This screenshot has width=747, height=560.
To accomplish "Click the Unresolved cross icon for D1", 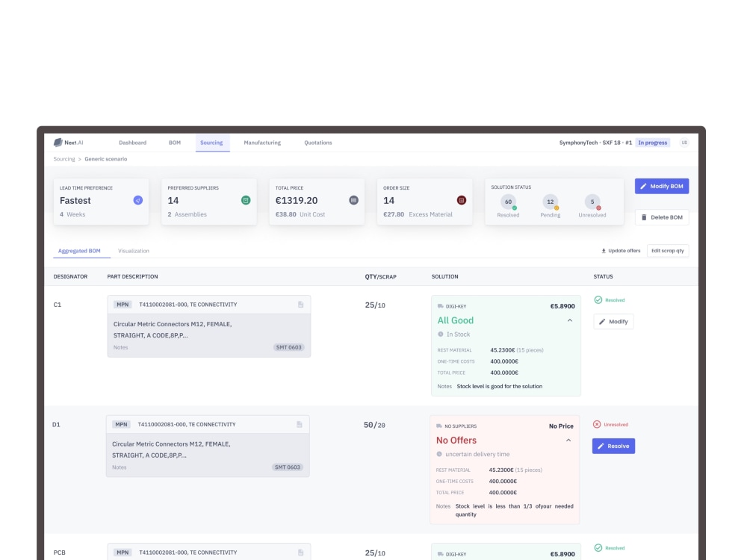I will (x=597, y=424).
